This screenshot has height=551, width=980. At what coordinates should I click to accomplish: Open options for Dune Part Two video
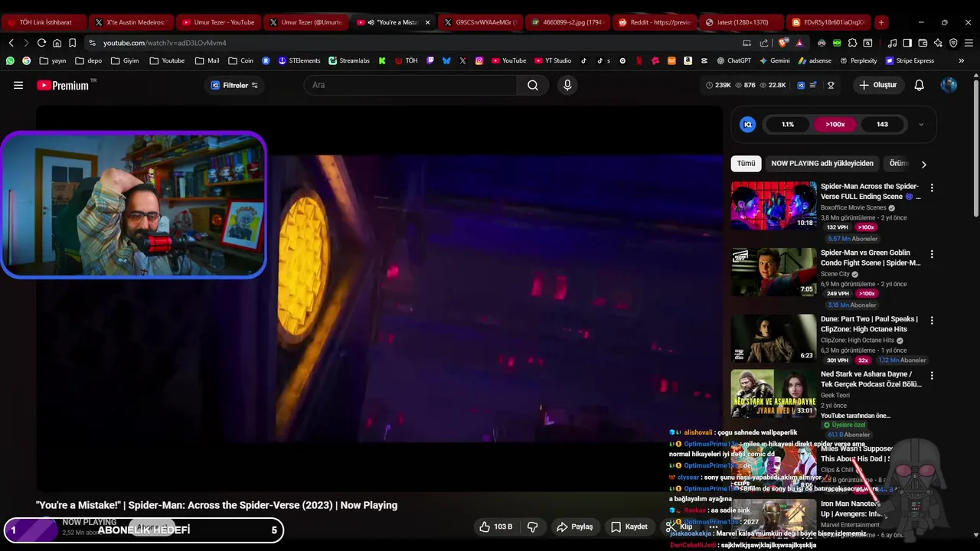pos(932,320)
